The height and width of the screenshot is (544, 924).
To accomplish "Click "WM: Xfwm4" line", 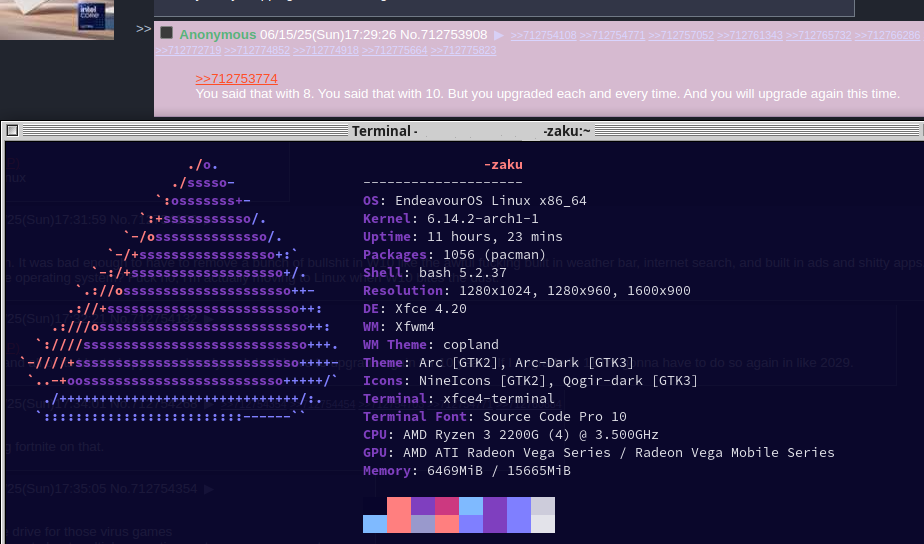I will coord(399,327).
